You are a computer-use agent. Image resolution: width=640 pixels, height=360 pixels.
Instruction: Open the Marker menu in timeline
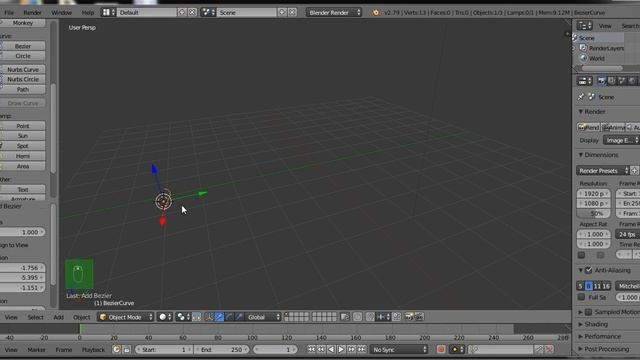[36, 350]
